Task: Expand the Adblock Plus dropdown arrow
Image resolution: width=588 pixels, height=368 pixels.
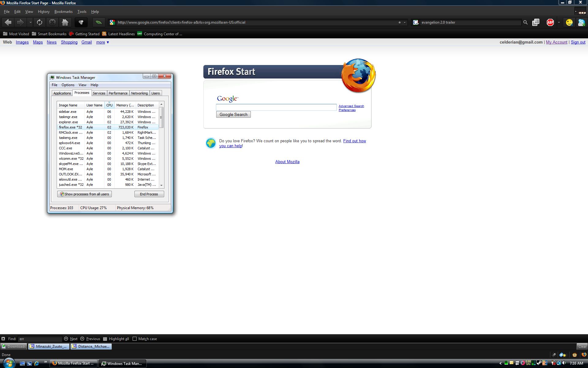Action: click(x=559, y=22)
